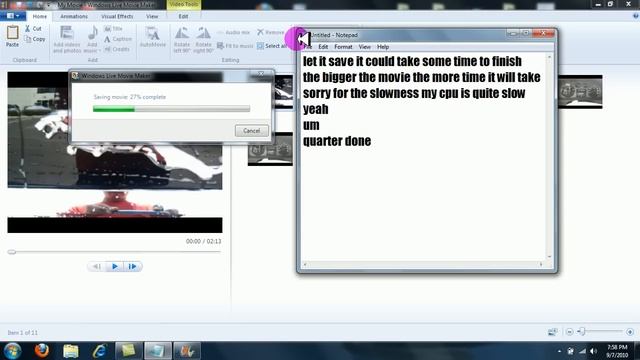Open the Edit tab under Video Tools

183,16
